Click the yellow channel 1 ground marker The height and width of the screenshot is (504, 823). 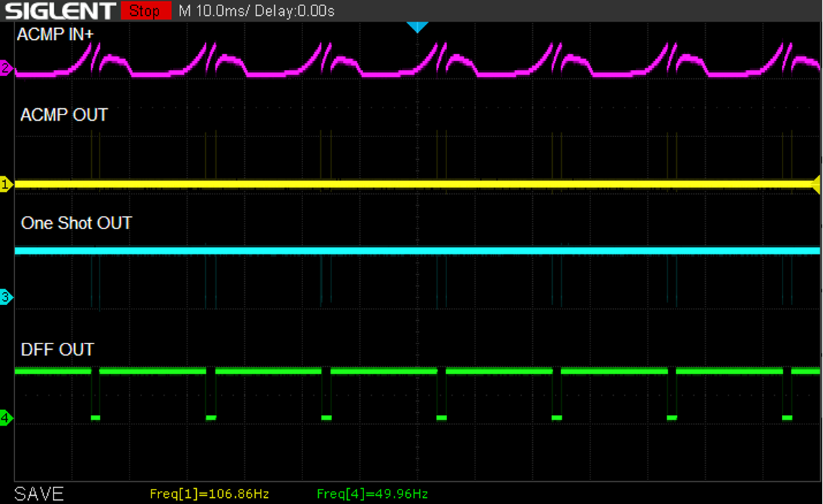pyautogui.click(x=6, y=184)
